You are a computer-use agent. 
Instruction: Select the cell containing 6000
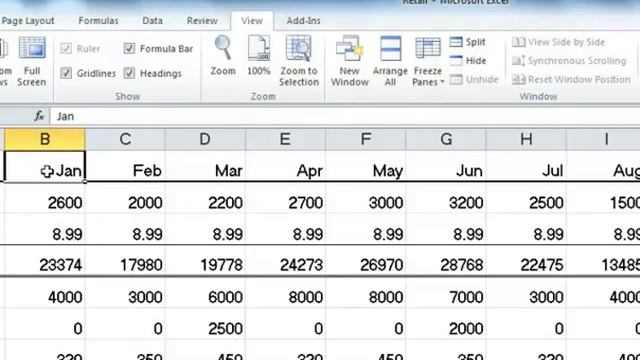[x=205, y=293]
